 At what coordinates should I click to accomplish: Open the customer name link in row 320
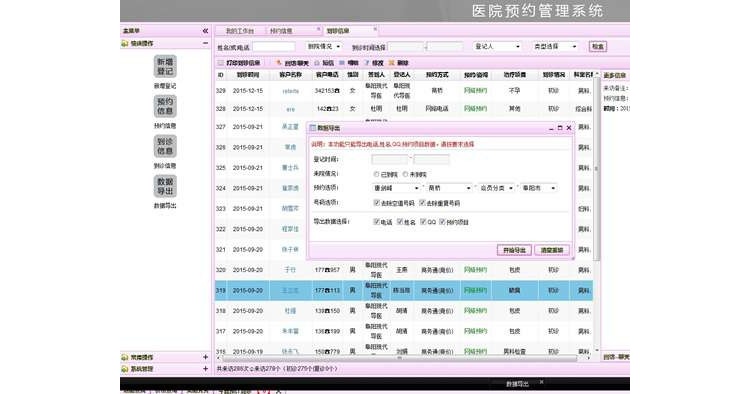pyautogui.click(x=290, y=270)
